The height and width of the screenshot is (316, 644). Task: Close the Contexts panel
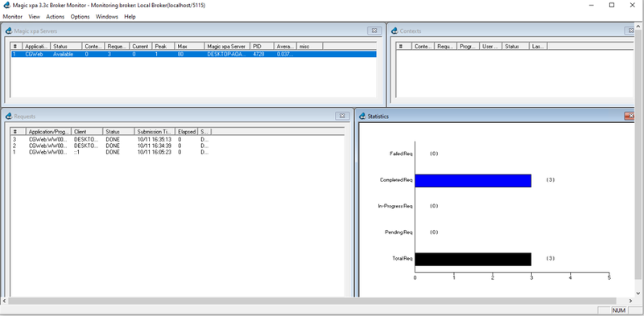coord(630,31)
